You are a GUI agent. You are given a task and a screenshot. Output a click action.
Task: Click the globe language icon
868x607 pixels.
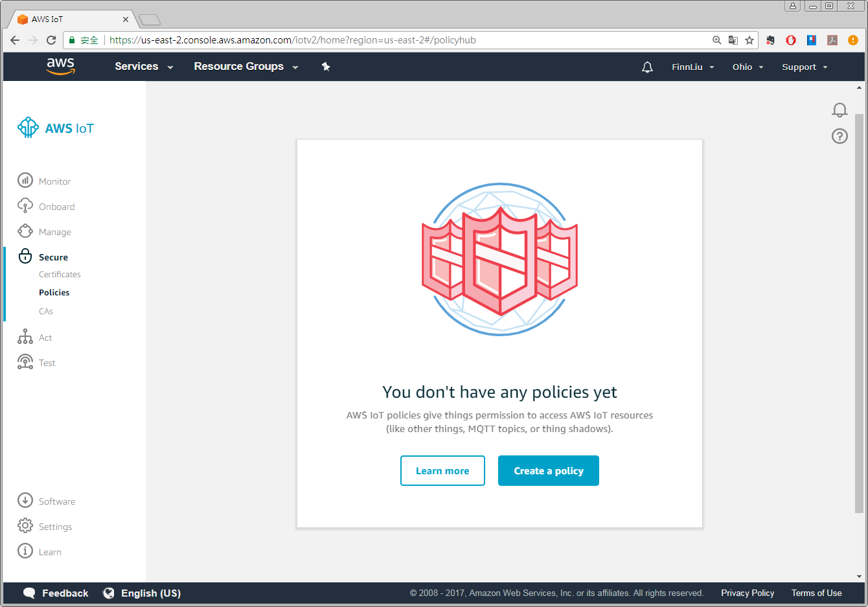[109, 593]
